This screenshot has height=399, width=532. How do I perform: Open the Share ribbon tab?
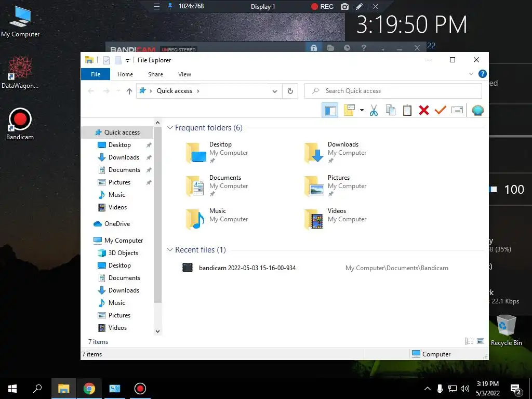click(155, 74)
